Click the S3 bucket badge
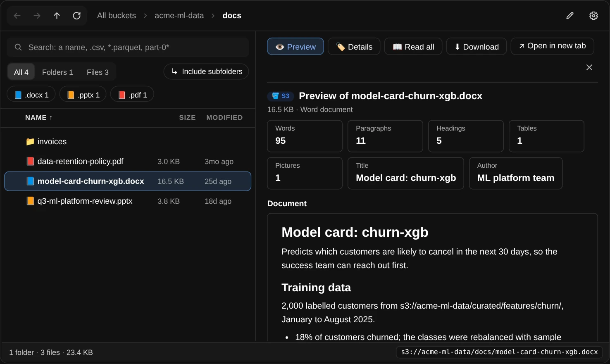The width and height of the screenshot is (610, 364). (281, 96)
